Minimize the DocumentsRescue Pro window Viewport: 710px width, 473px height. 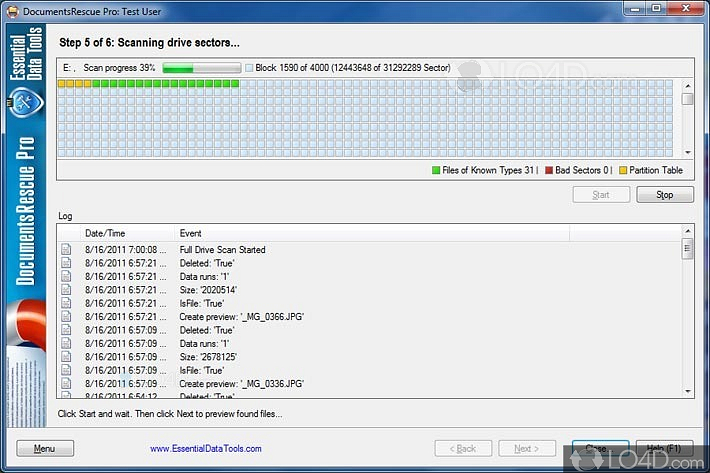(x=635, y=8)
